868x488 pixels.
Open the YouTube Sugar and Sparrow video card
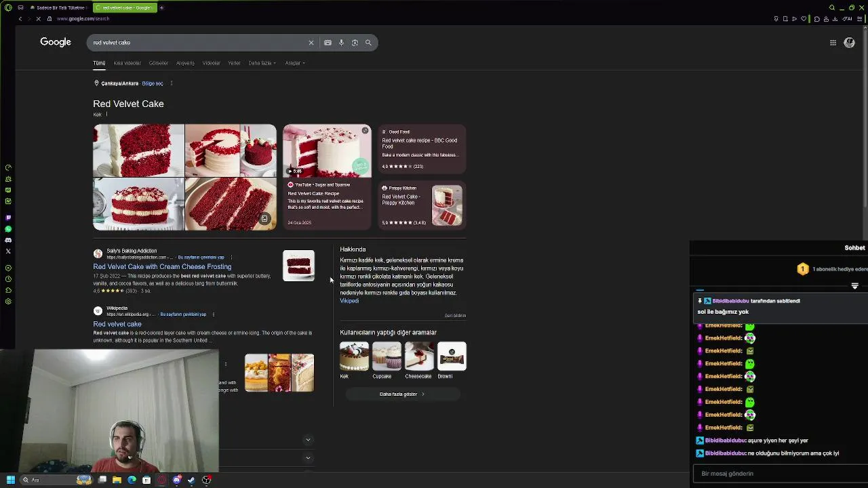(327, 177)
